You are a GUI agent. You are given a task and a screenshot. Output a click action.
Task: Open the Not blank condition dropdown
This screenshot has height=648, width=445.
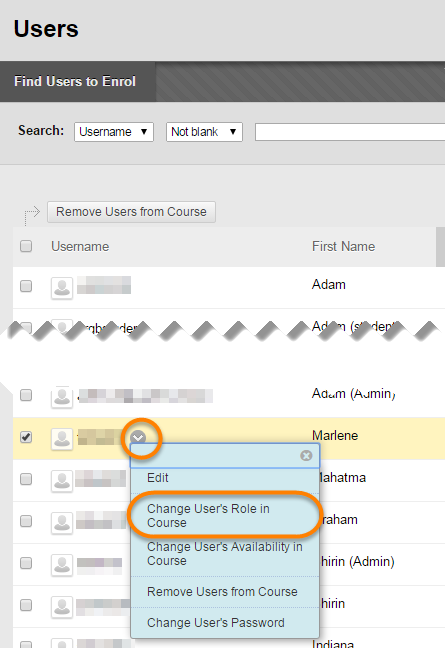(x=204, y=132)
